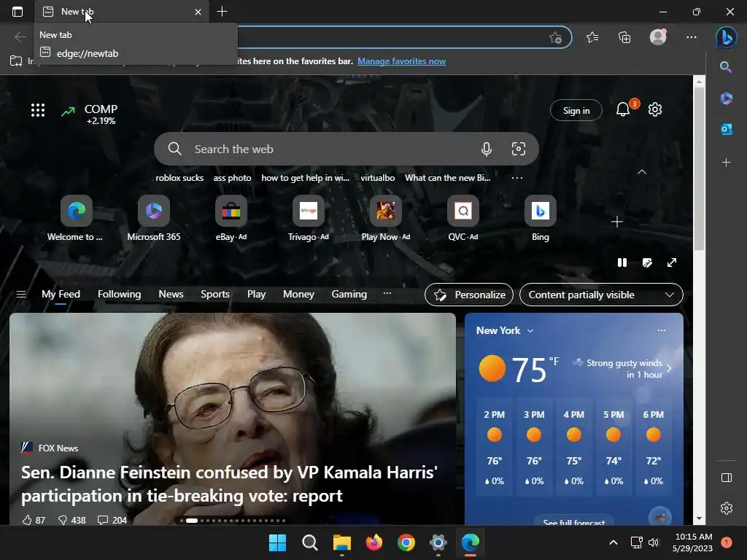747x560 pixels.
Task: Click the page vertical scrollbar thumb
Action: [x=699, y=169]
